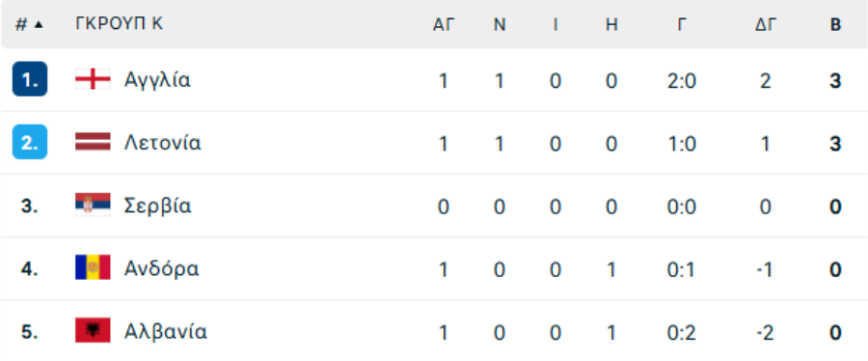Sort table by ΔΓ goal difference

tap(766, 25)
